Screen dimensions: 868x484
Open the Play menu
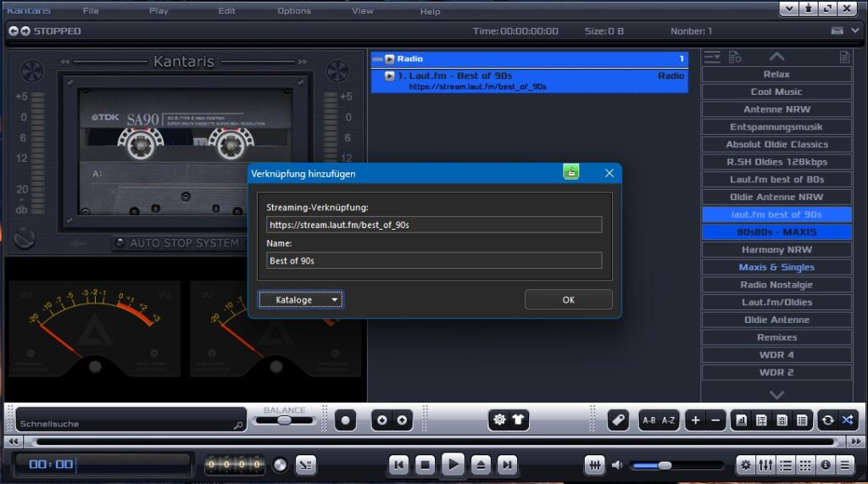(159, 10)
